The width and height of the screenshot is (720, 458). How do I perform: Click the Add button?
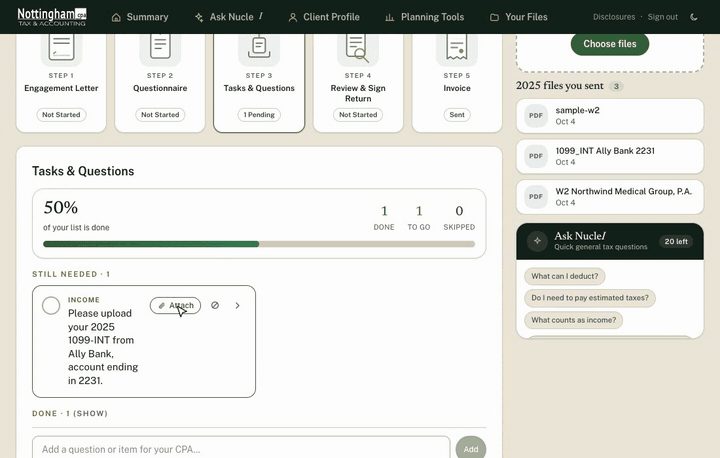[x=471, y=449]
